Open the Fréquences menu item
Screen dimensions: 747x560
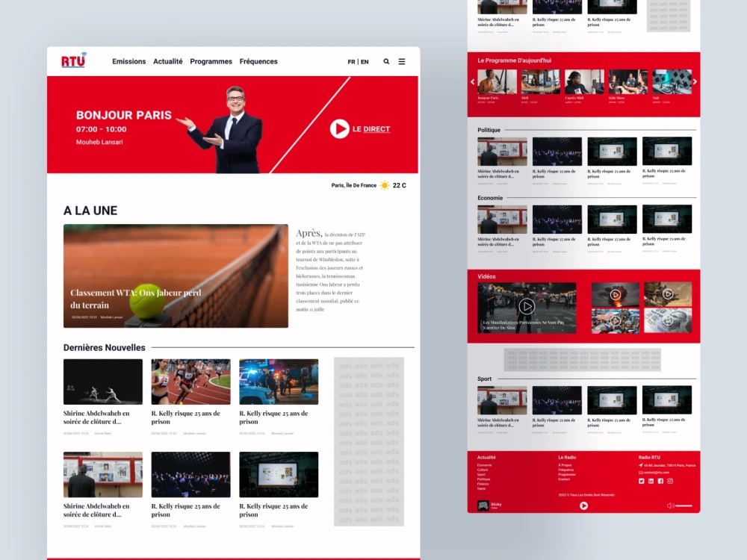coord(258,61)
